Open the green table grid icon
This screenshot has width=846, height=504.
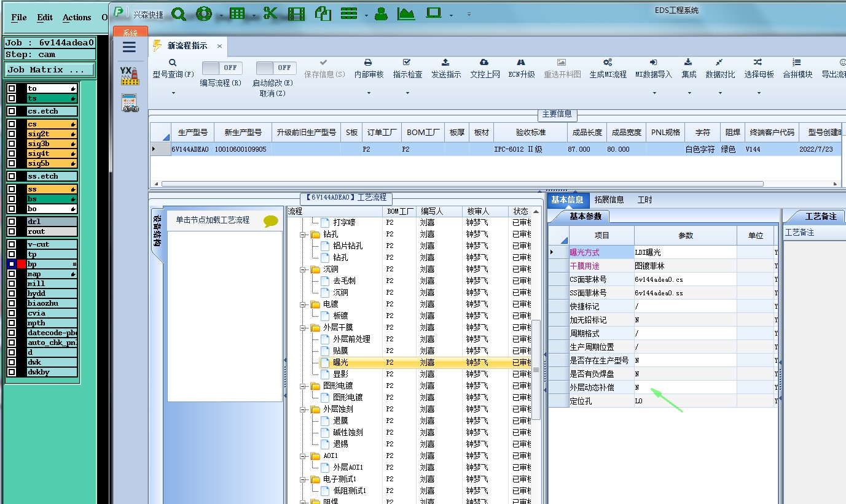[x=237, y=14]
